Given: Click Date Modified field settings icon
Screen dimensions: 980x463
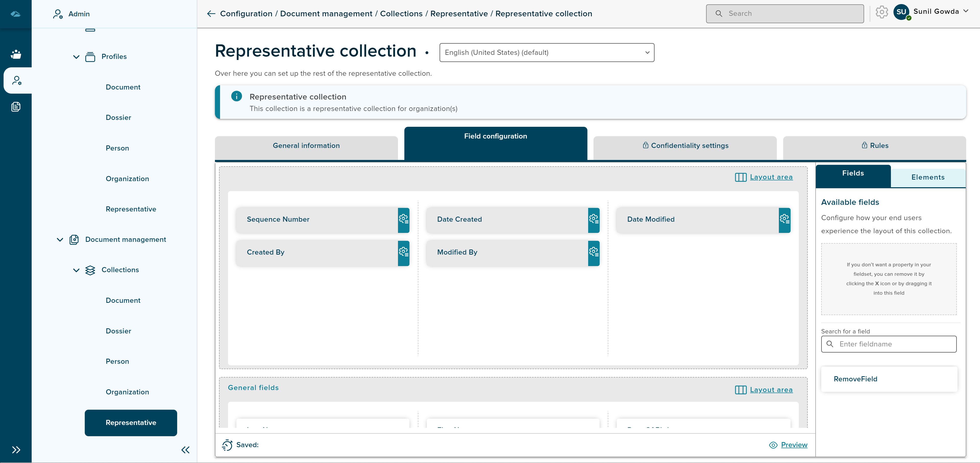Looking at the screenshot, I should pos(784,219).
